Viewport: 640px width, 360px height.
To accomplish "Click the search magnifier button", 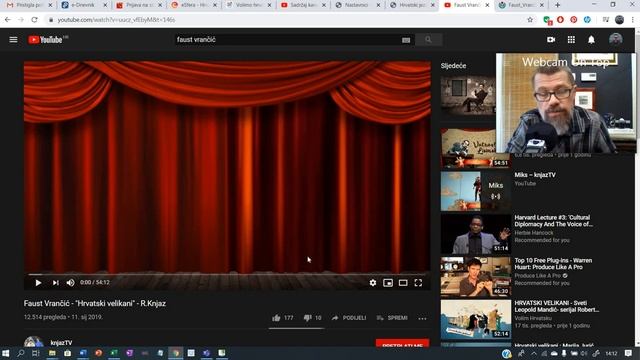I will 428,40.
